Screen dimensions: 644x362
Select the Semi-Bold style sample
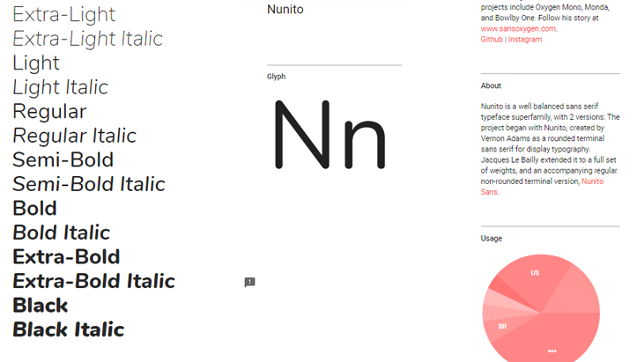[63, 159]
